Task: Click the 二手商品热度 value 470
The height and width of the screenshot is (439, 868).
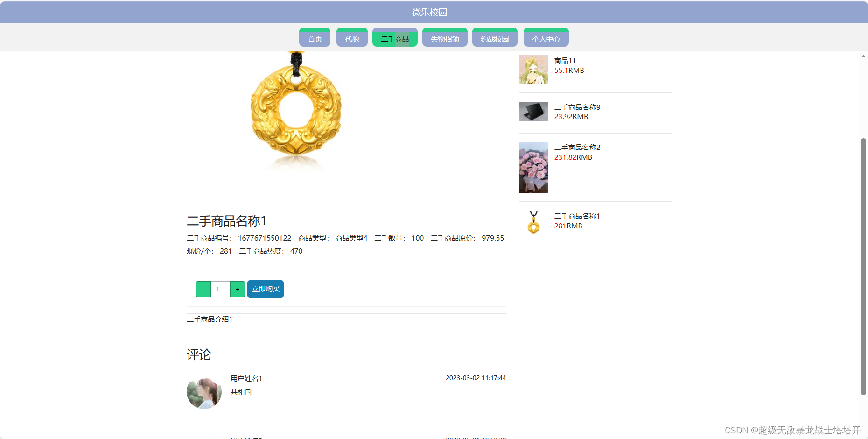Action: click(296, 251)
